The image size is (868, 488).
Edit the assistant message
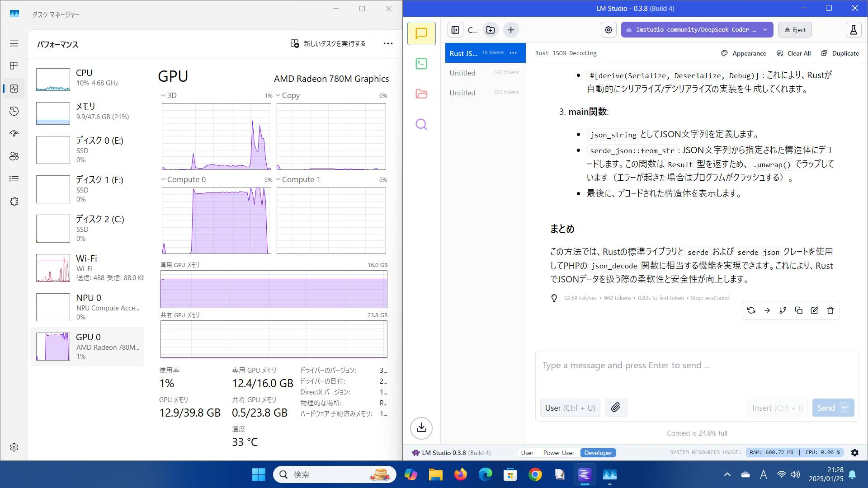(815, 310)
